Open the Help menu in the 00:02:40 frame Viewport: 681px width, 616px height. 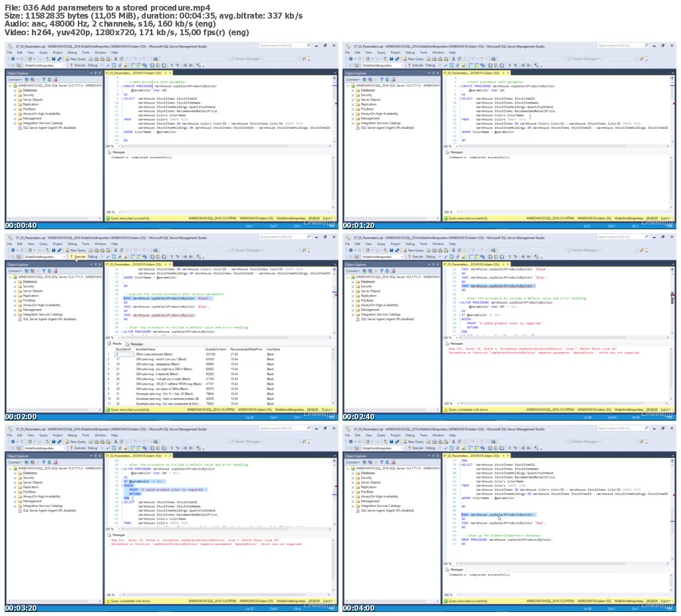[452, 244]
